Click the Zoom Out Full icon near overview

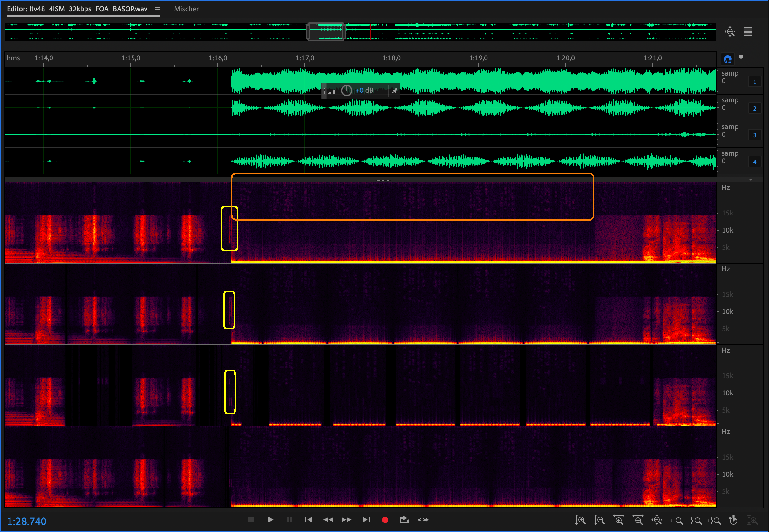pyautogui.click(x=729, y=32)
